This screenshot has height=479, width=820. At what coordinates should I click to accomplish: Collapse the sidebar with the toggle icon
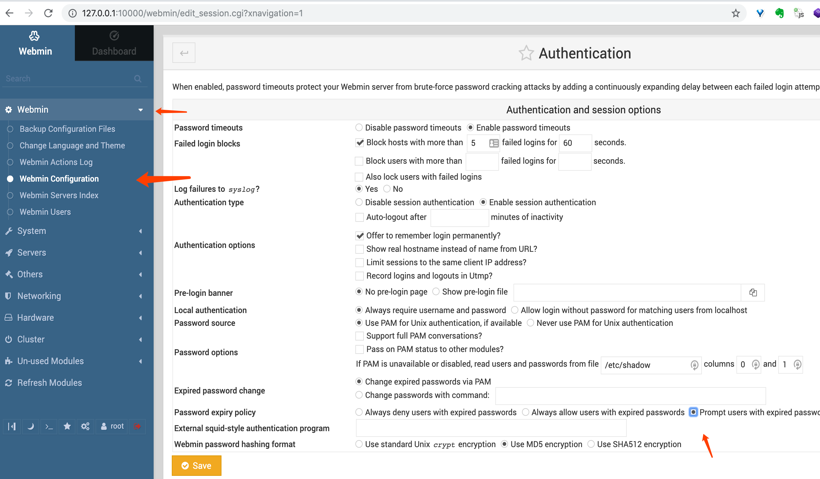coord(12,426)
